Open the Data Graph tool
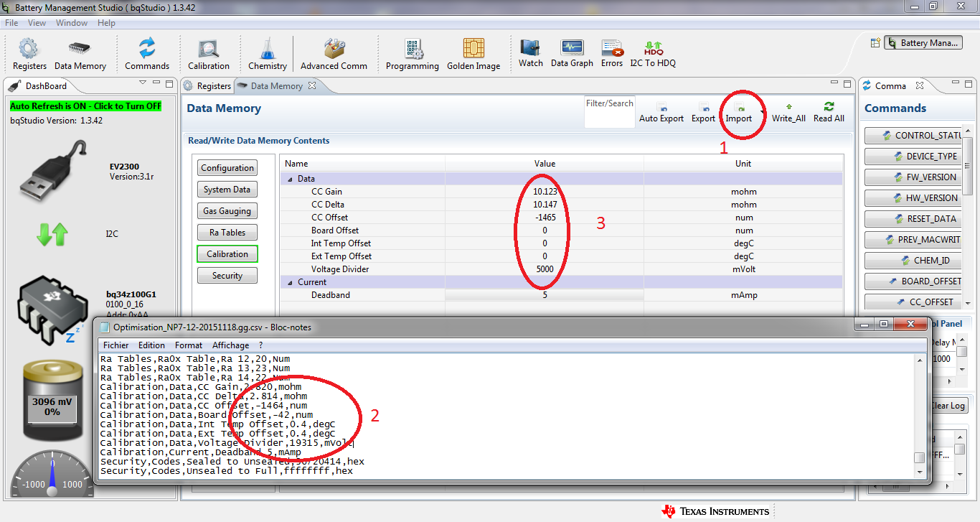This screenshot has height=522, width=980. (x=572, y=53)
